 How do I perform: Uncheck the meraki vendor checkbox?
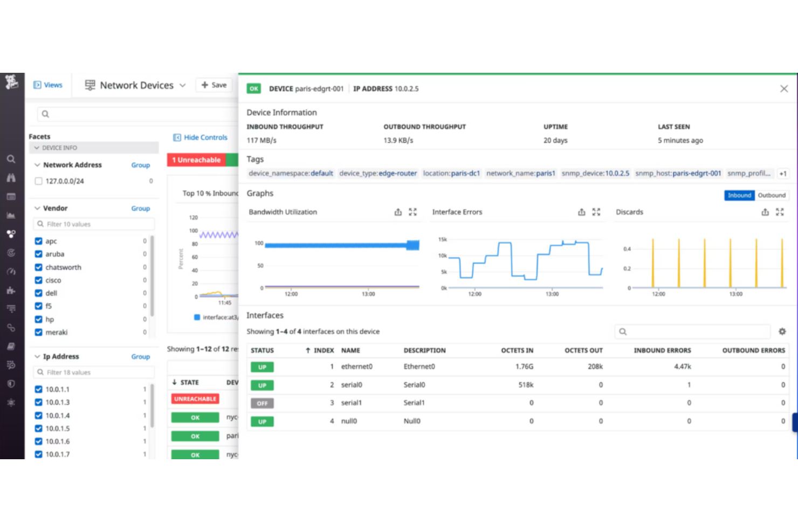(x=38, y=333)
